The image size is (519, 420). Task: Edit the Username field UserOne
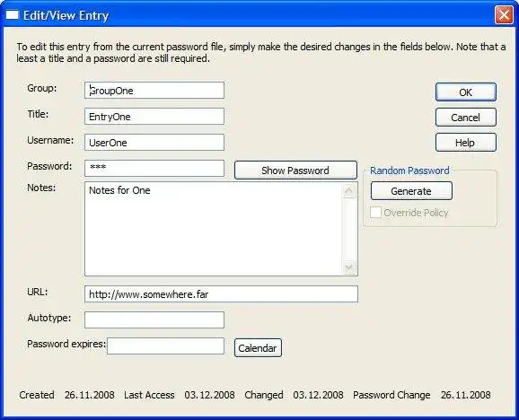tap(154, 143)
